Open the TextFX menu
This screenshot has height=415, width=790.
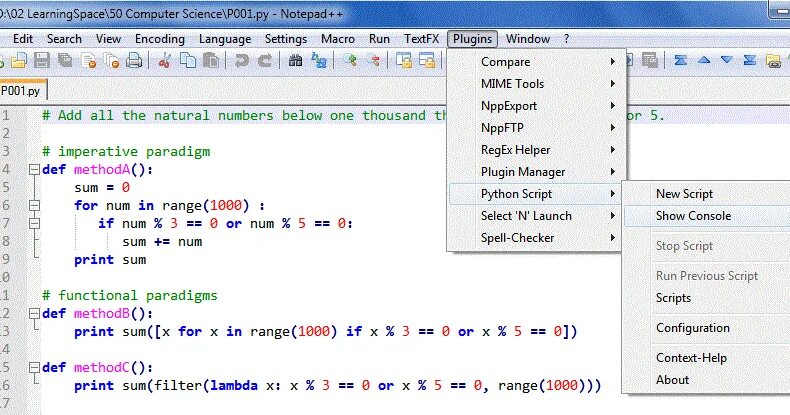[422, 39]
